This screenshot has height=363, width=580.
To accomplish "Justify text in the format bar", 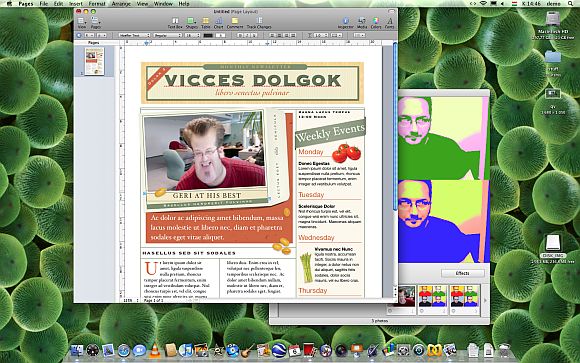I will tap(293, 35).
